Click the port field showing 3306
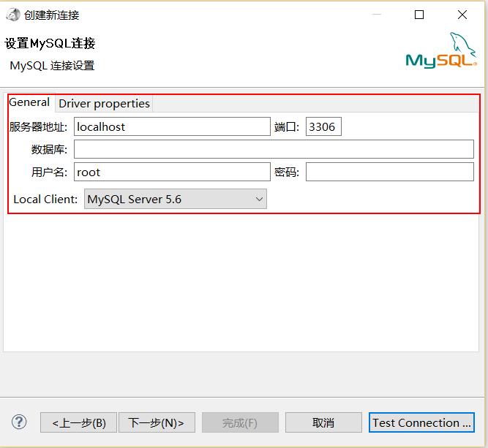Viewport: 488px width, 448px height. click(x=323, y=126)
